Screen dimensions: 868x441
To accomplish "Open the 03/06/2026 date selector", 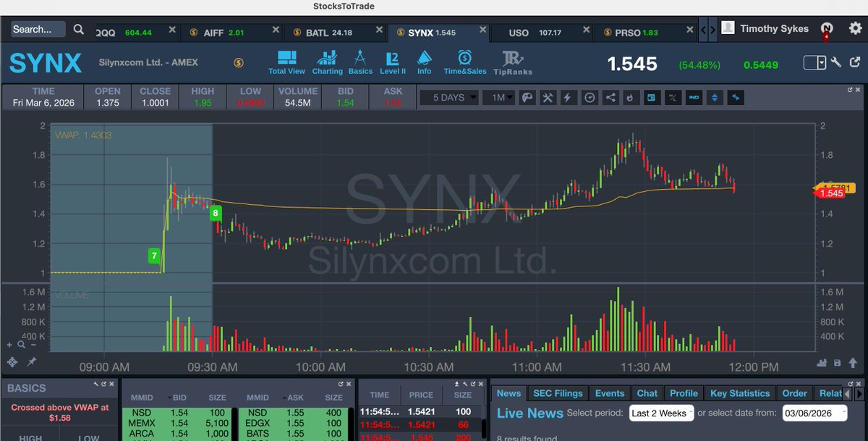I will [816, 413].
